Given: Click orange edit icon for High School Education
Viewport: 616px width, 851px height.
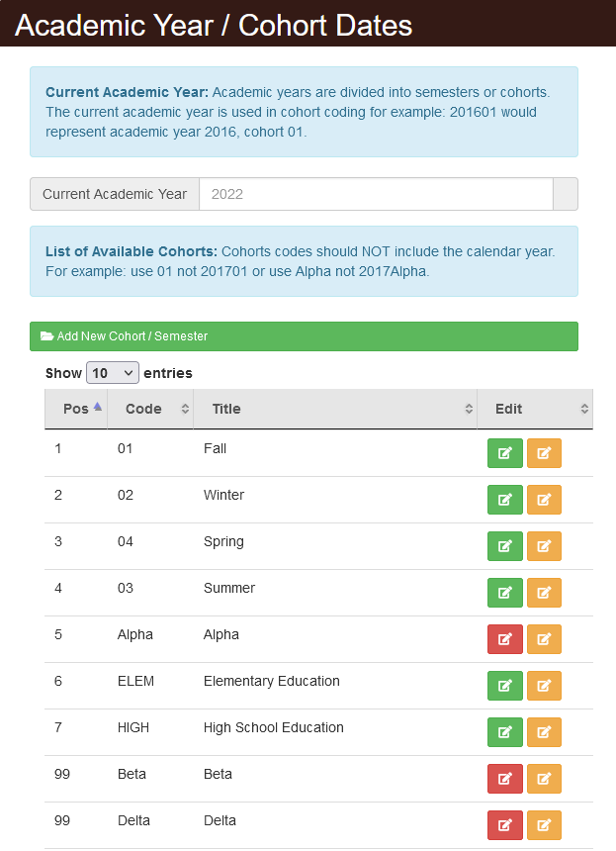Looking at the screenshot, I should pyautogui.click(x=544, y=732).
